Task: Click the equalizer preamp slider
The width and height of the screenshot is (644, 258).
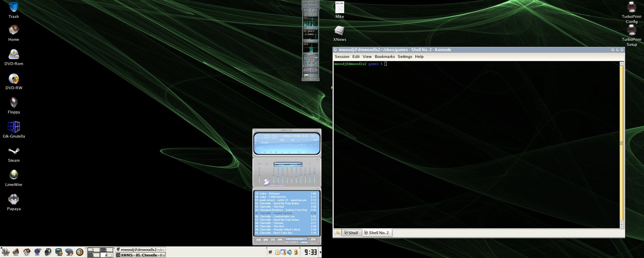Action: (x=259, y=175)
